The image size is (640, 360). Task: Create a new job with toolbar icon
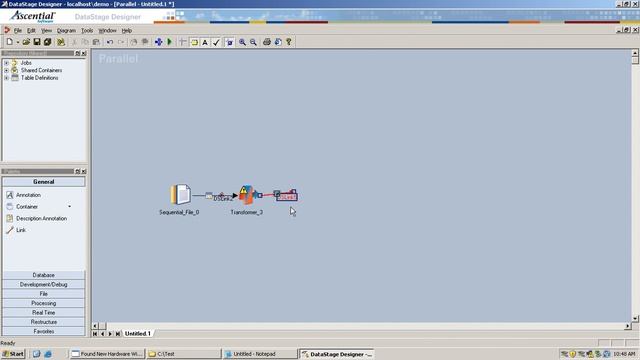[x=9, y=42]
